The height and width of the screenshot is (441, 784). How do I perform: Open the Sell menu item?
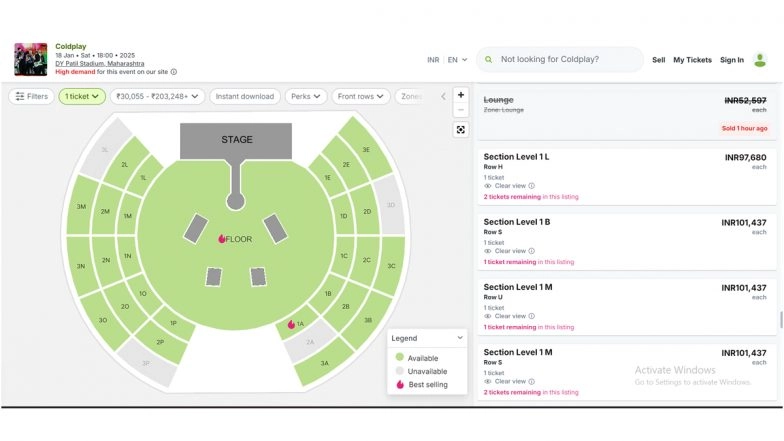(658, 60)
